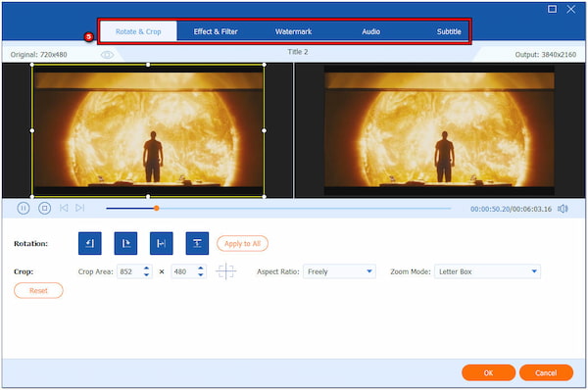Rotate the video right 90 degrees

coord(125,243)
